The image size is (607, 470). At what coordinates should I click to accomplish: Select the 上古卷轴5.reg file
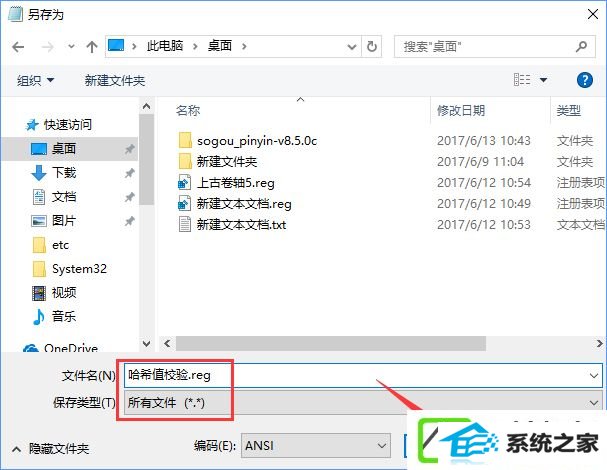(235, 182)
